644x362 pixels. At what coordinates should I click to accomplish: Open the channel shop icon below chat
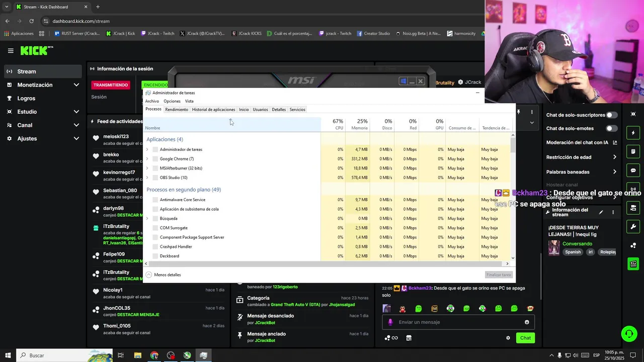click(x=409, y=338)
